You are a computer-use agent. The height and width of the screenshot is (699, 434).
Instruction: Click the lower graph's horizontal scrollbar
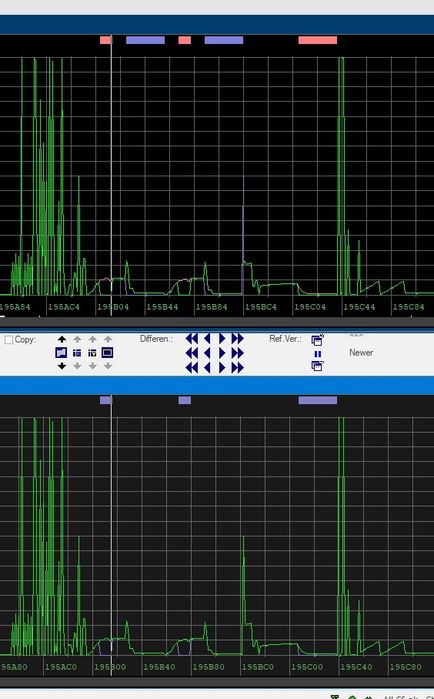[x=217, y=682]
